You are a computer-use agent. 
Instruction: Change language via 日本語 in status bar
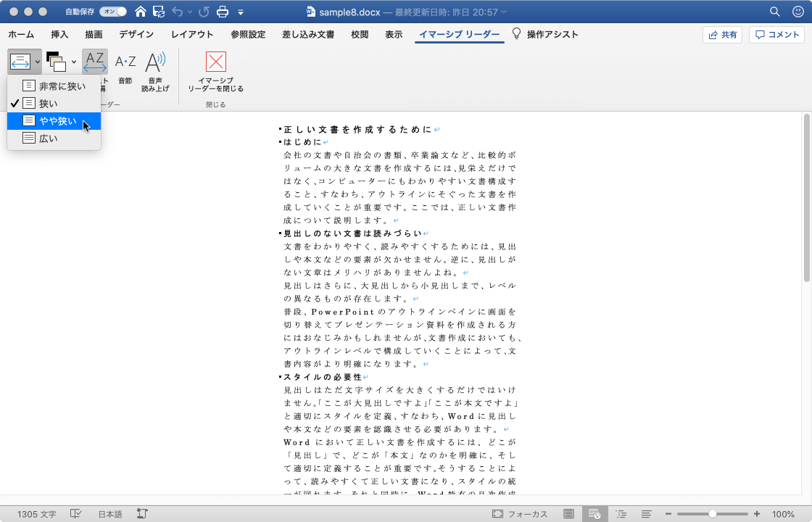click(110, 514)
